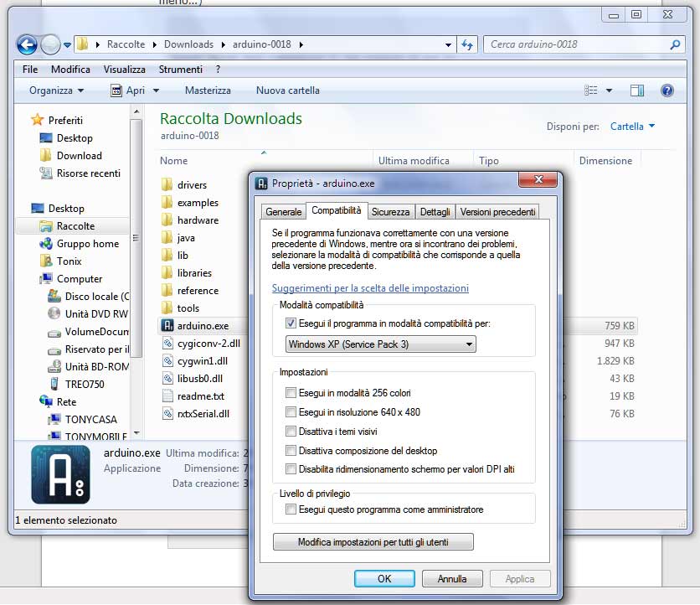Screen dimensions: 700x605
Task: Check Disabilita ridimensionamento DPI alti
Action: point(291,469)
